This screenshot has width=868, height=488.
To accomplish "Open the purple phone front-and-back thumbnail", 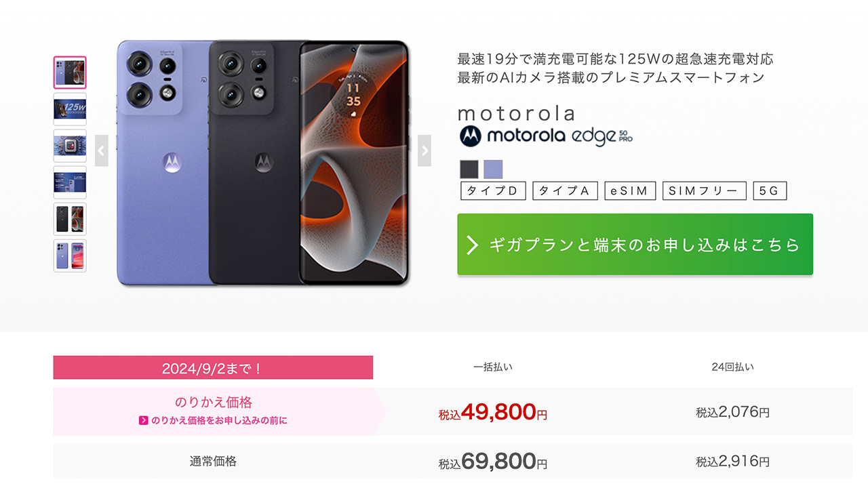I will 70,256.
